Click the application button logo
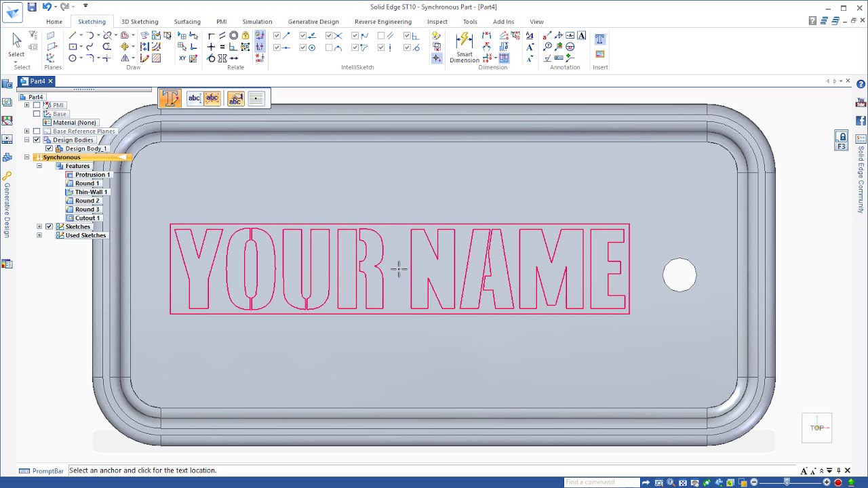Screen dimensions: 868x488 [x=12, y=12]
